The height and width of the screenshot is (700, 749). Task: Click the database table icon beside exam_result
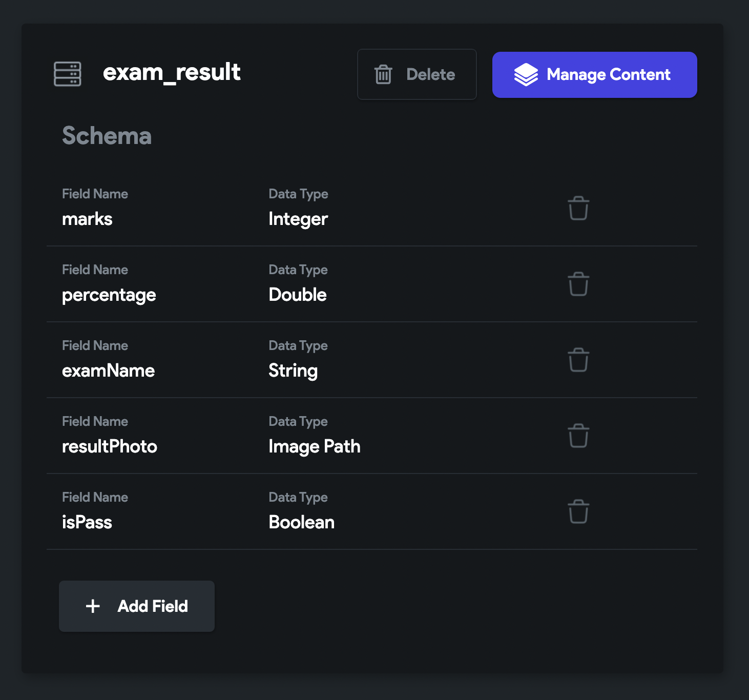point(68,74)
